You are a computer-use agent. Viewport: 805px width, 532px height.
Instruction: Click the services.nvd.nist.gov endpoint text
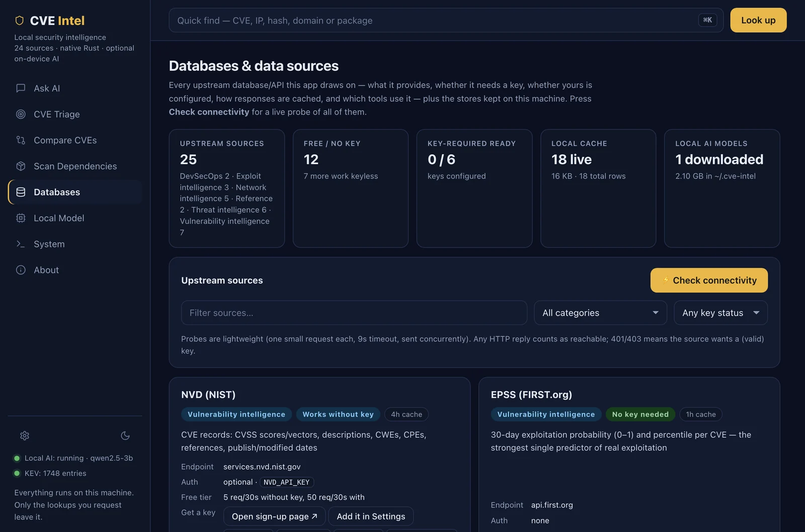coord(262,467)
